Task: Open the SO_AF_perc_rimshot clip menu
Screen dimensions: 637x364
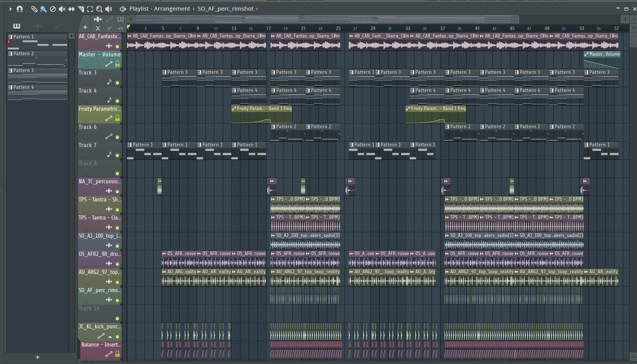Action: 225,9
